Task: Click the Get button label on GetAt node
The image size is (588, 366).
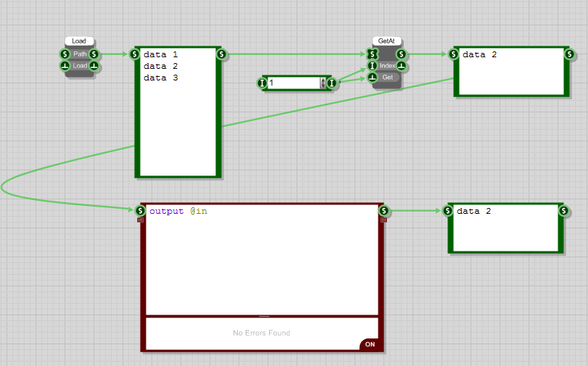Action: click(x=388, y=78)
